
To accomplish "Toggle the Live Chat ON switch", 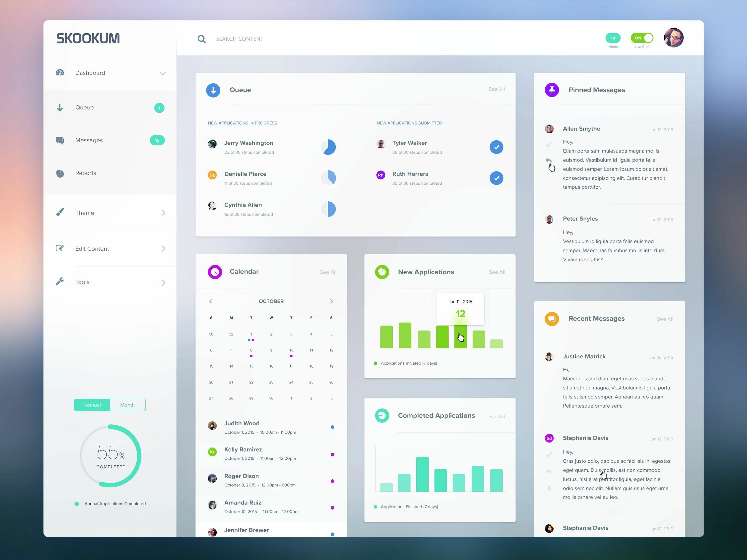I will point(641,37).
